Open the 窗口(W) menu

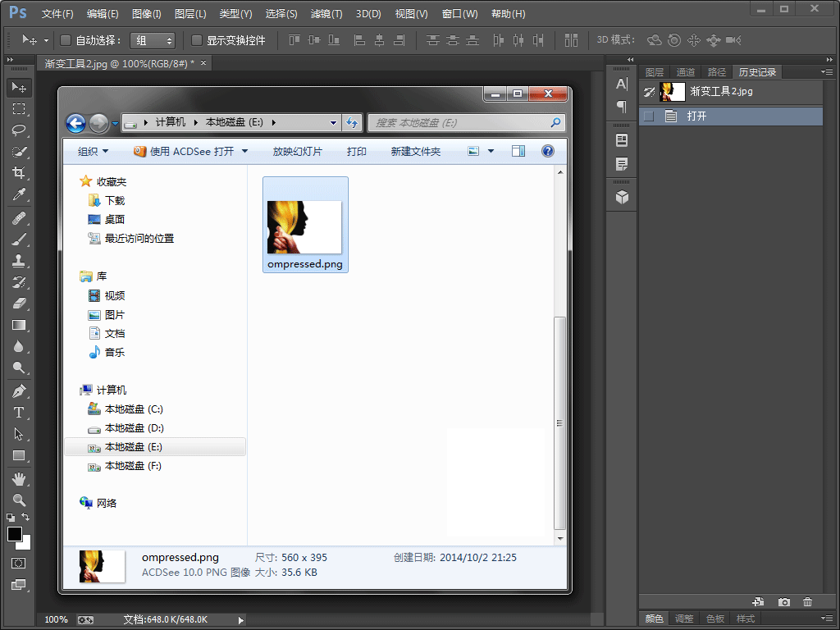pos(459,14)
